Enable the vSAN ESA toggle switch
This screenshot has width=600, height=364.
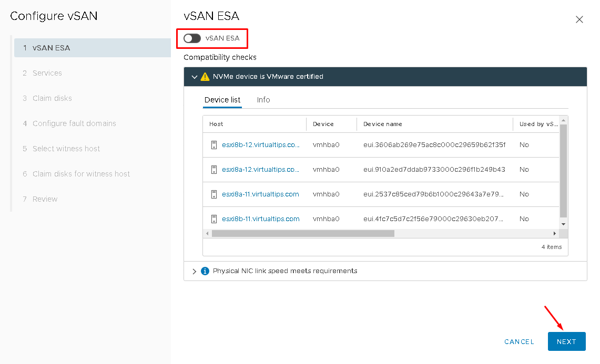191,38
